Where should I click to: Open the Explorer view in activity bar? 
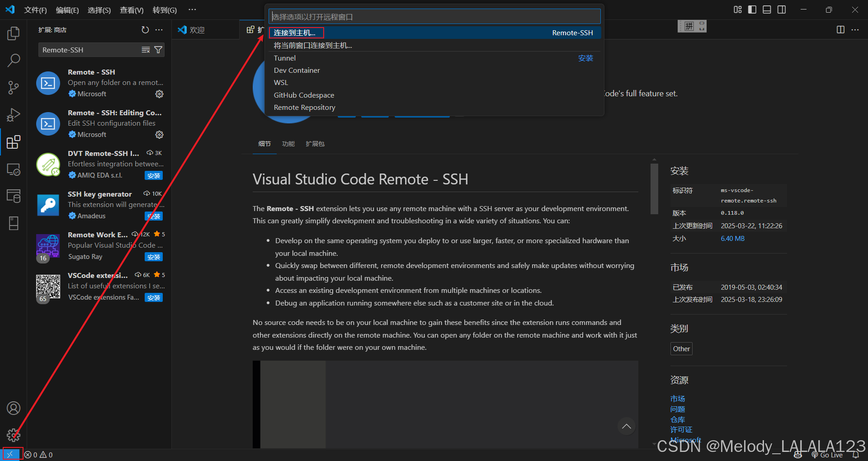coord(14,33)
